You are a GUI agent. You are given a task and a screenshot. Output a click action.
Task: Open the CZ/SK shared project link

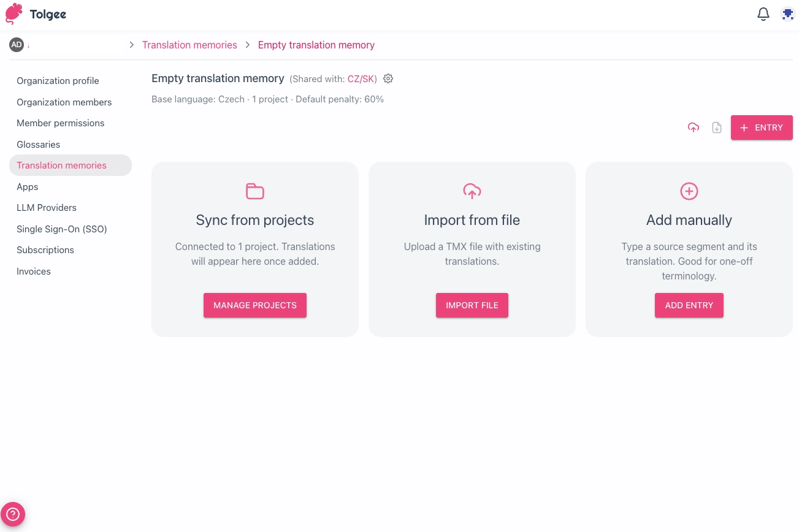click(x=361, y=79)
